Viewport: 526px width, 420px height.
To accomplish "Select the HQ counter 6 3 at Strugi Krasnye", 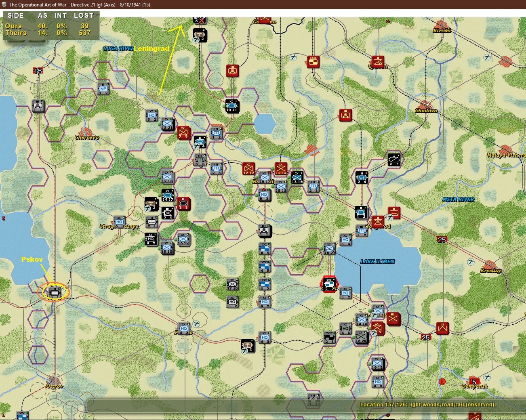I will pos(119,222).
